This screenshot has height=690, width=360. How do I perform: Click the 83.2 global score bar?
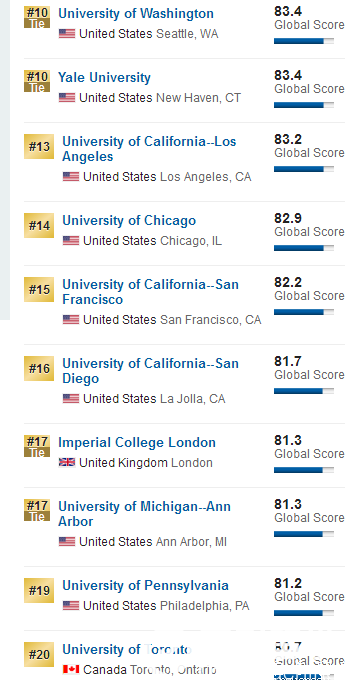[304, 169]
